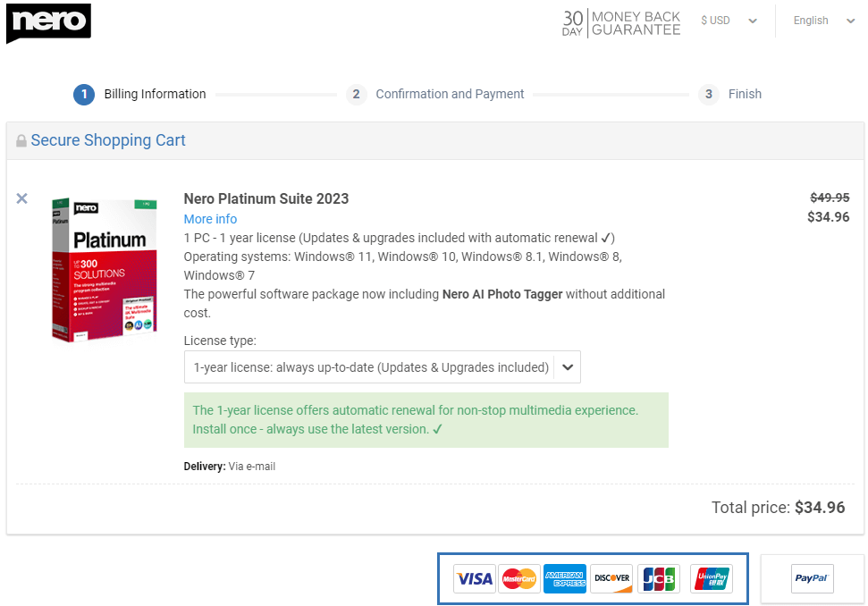Open the More info link

(x=210, y=219)
